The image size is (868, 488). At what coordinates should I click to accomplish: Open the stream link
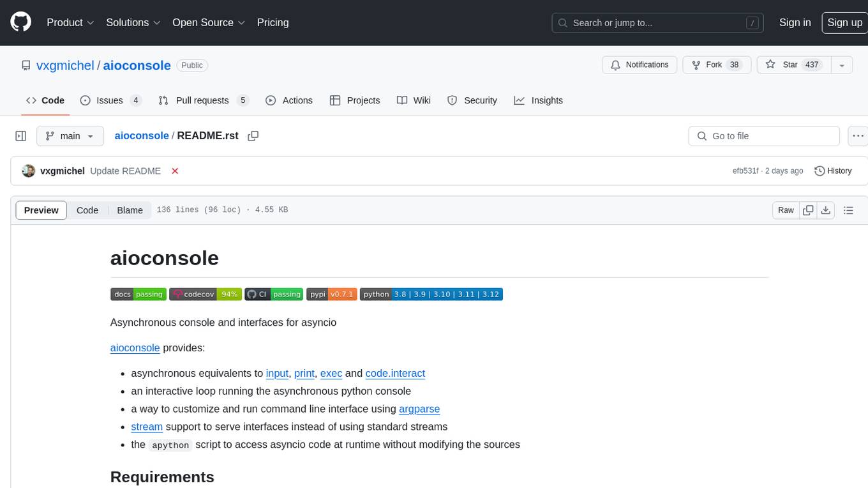(147, 427)
